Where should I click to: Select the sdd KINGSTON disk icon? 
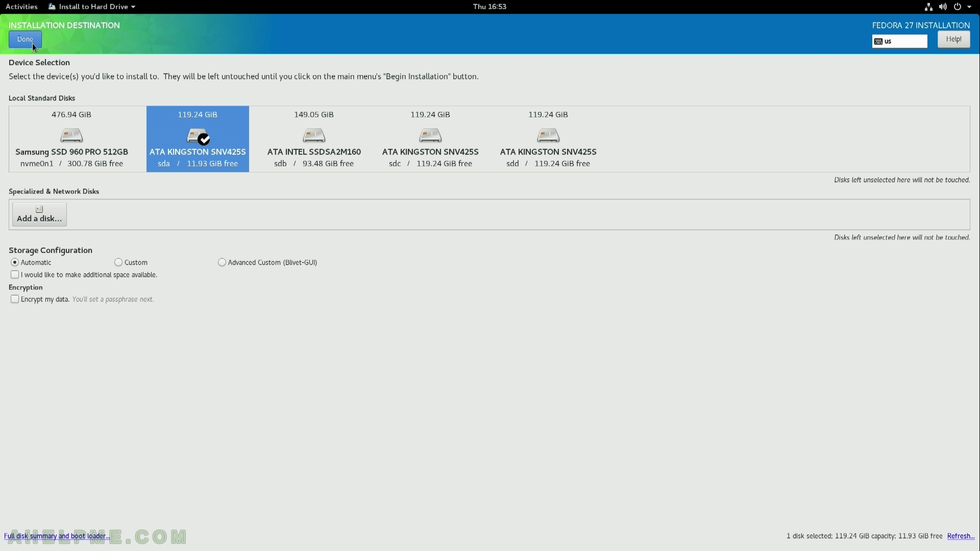pos(548,136)
